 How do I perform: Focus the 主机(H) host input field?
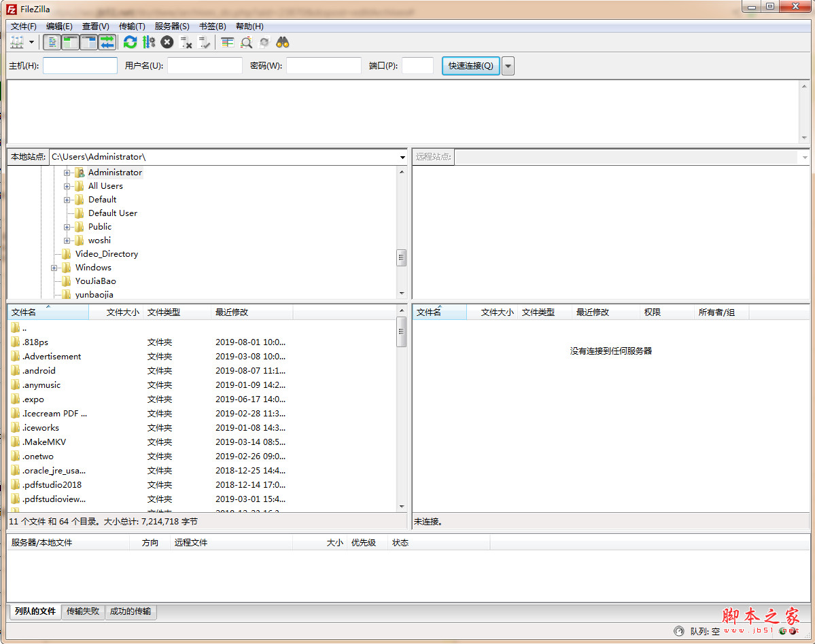click(80, 66)
